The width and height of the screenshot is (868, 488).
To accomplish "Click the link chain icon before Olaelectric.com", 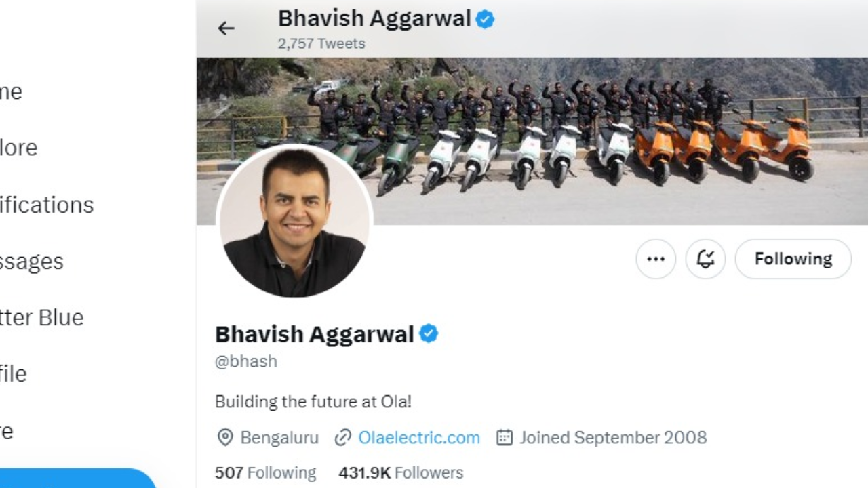I will 343,438.
